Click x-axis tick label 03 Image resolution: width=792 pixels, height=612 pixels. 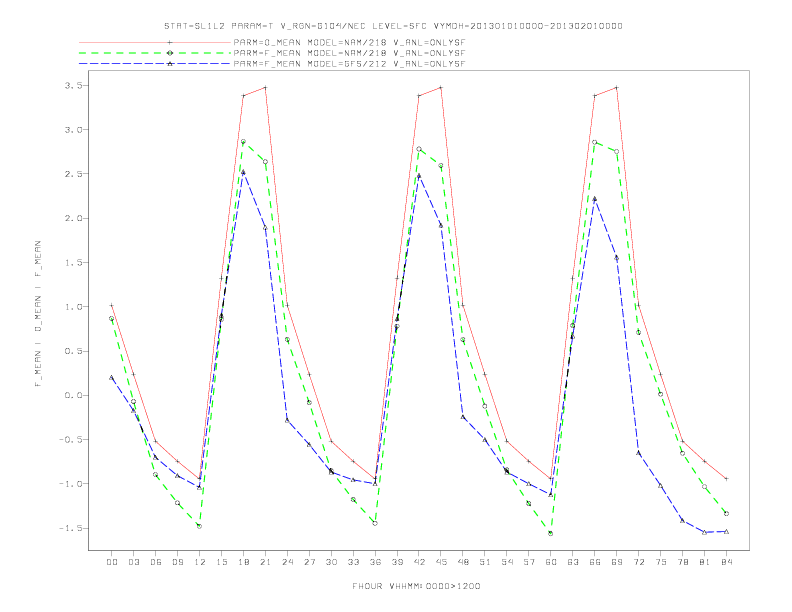click(133, 562)
